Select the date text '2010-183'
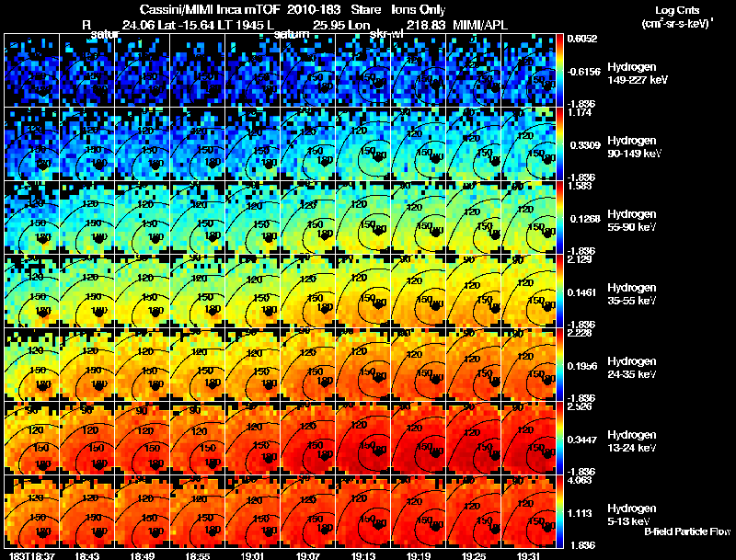736x560 pixels. click(x=314, y=9)
